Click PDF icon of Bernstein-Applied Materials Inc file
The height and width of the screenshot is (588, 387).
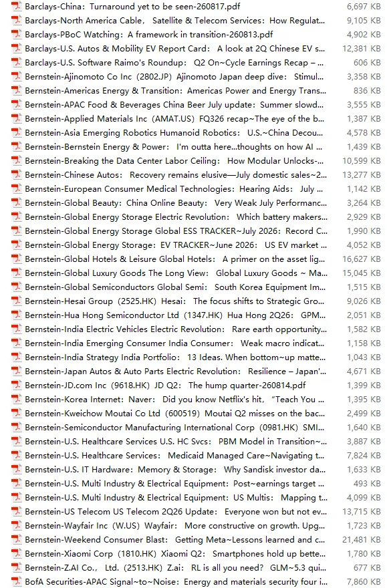17,118
